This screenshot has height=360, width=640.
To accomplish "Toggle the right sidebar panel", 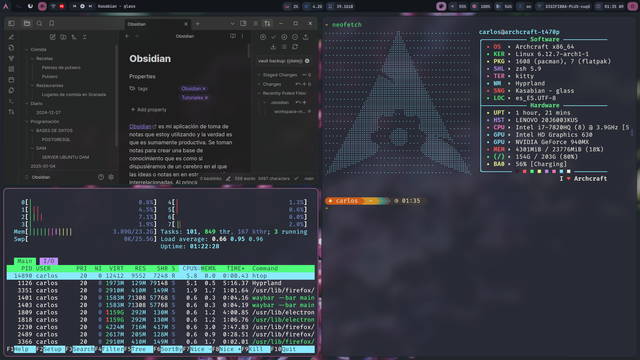I will click(243, 24).
